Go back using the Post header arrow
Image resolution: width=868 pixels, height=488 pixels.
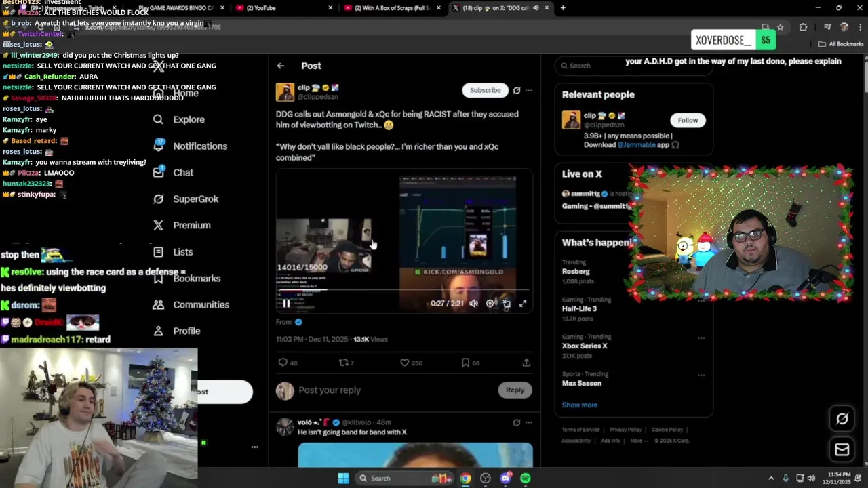pyautogui.click(x=281, y=66)
